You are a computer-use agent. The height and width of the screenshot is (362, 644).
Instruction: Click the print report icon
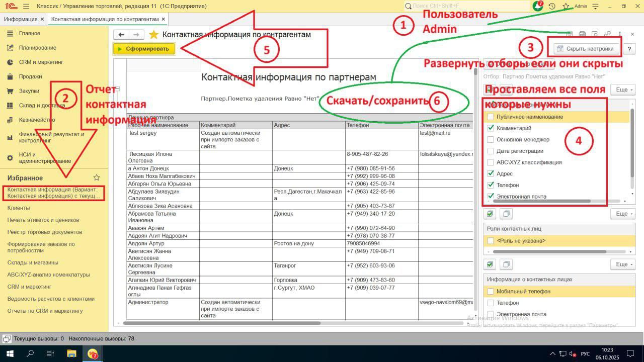click(x=582, y=34)
